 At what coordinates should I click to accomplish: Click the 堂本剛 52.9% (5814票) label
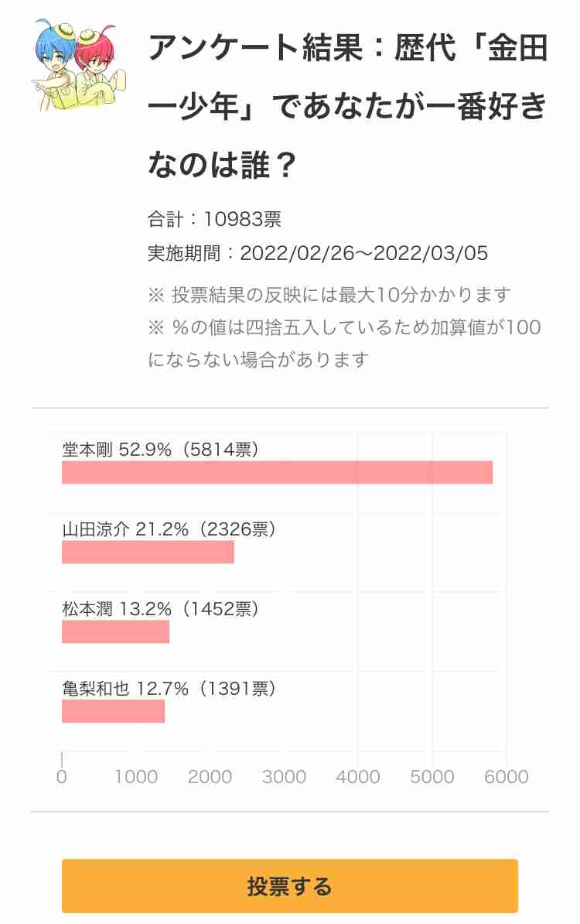click(160, 450)
